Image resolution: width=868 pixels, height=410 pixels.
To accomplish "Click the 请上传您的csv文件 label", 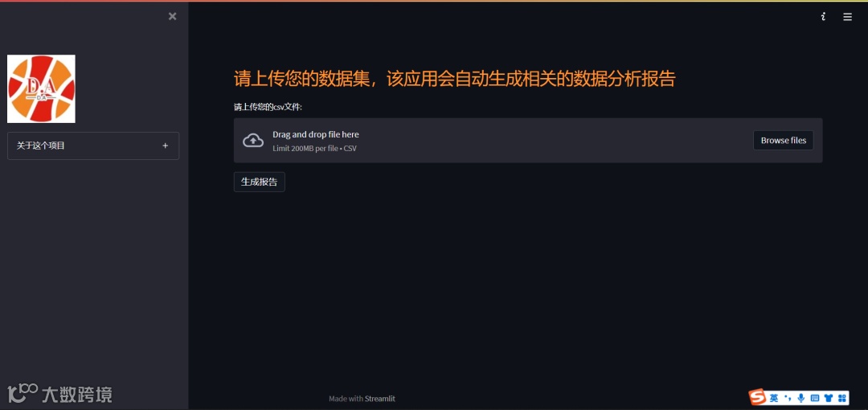I will tap(268, 108).
